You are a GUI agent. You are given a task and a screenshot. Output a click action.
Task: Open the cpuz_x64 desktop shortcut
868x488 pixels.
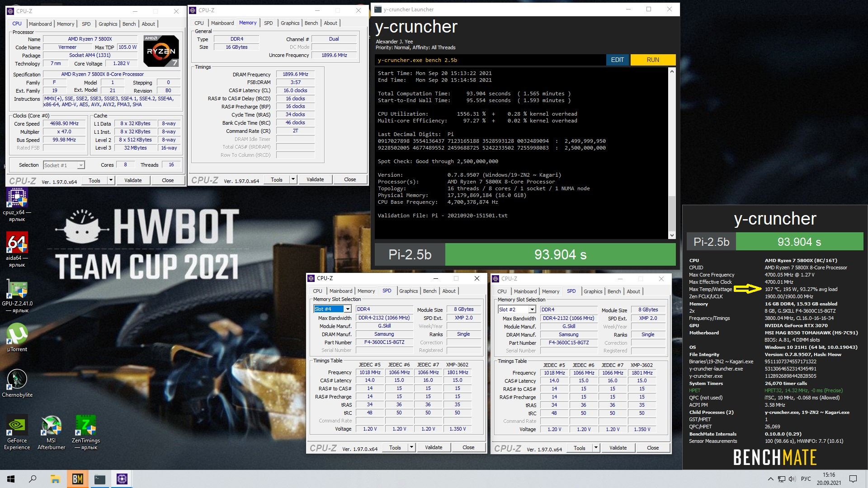pos(17,198)
